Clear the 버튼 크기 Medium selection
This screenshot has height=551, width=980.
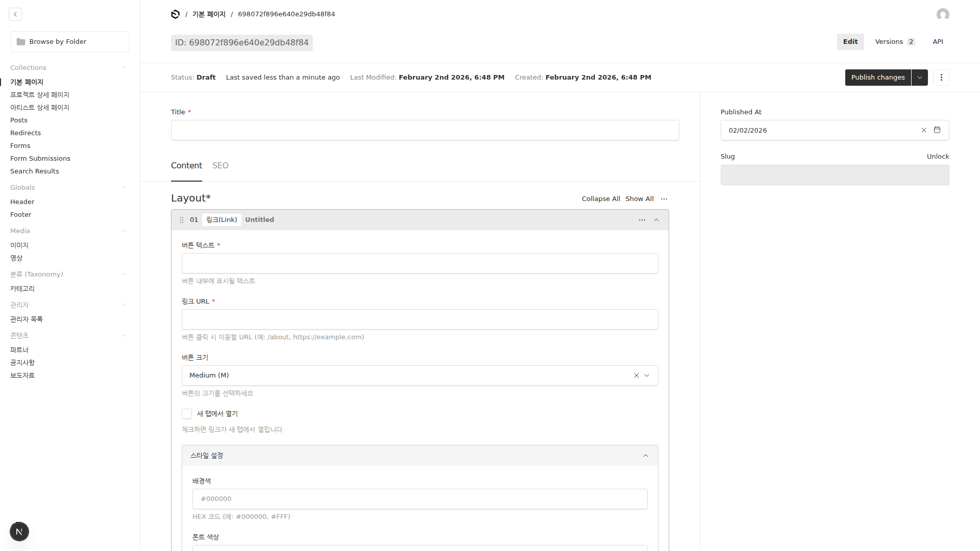pyautogui.click(x=636, y=375)
